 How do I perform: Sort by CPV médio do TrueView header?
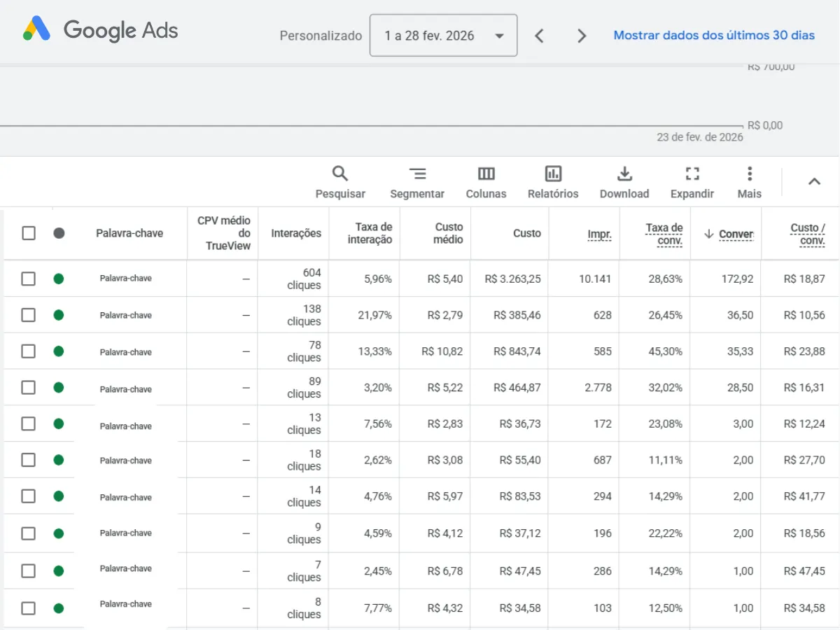(224, 233)
